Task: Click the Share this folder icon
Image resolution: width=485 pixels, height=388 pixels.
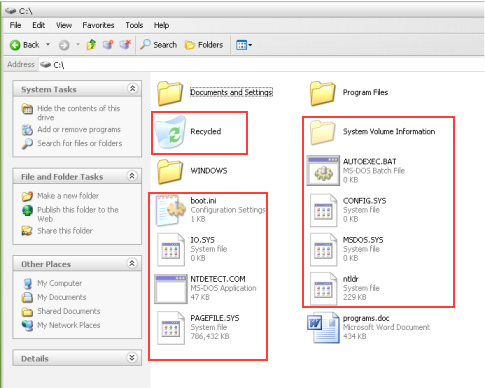Action: point(27,231)
